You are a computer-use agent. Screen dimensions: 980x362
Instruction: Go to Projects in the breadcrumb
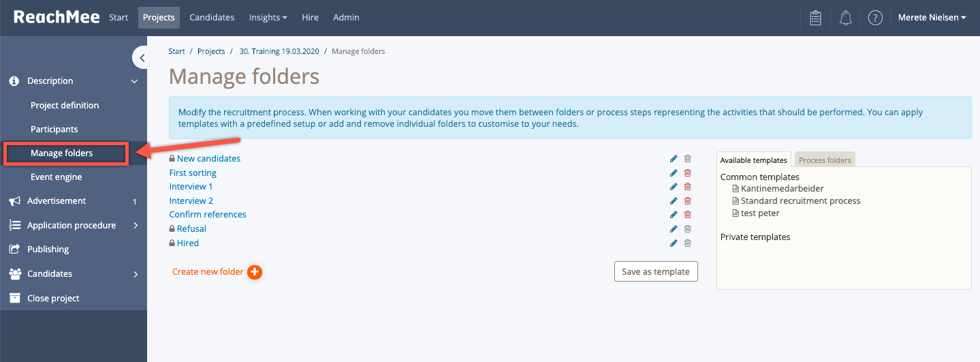click(211, 51)
